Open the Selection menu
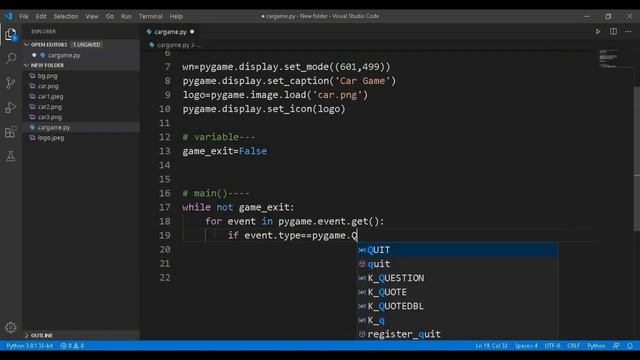This screenshot has height=360, width=640. [x=66, y=16]
